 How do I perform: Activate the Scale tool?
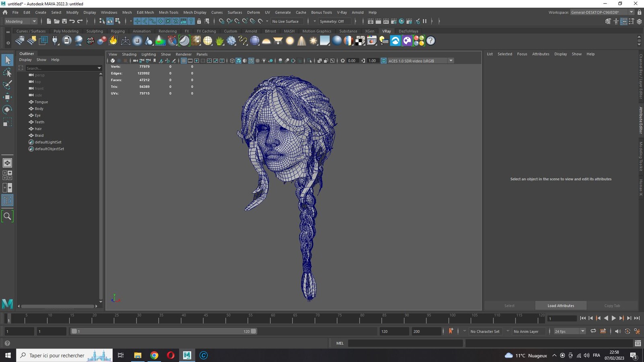click(x=7, y=122)
